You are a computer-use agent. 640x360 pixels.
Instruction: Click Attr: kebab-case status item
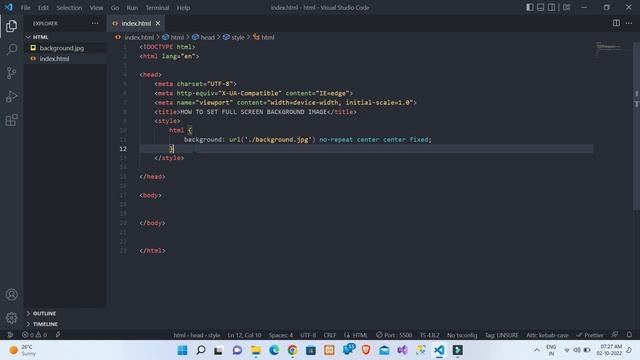[x=547, y=335]
